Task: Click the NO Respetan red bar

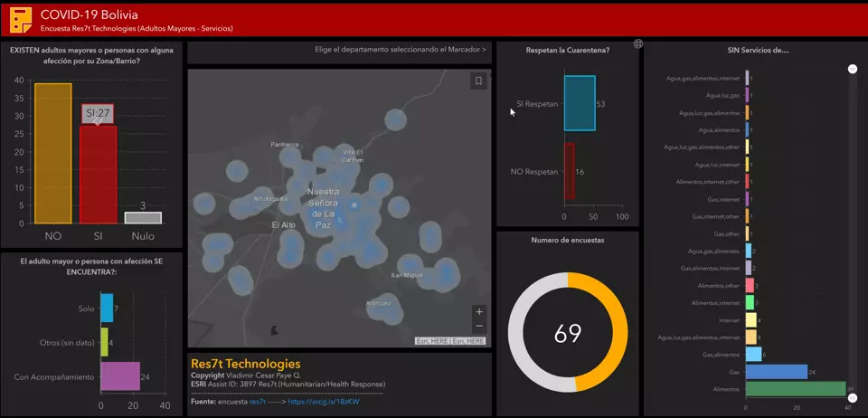Action: pos(569,171)
